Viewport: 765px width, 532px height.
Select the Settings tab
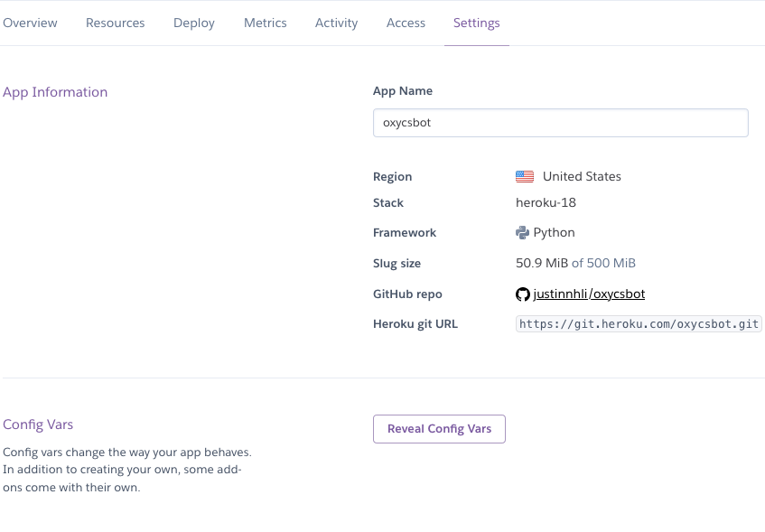tap(476, 23)
